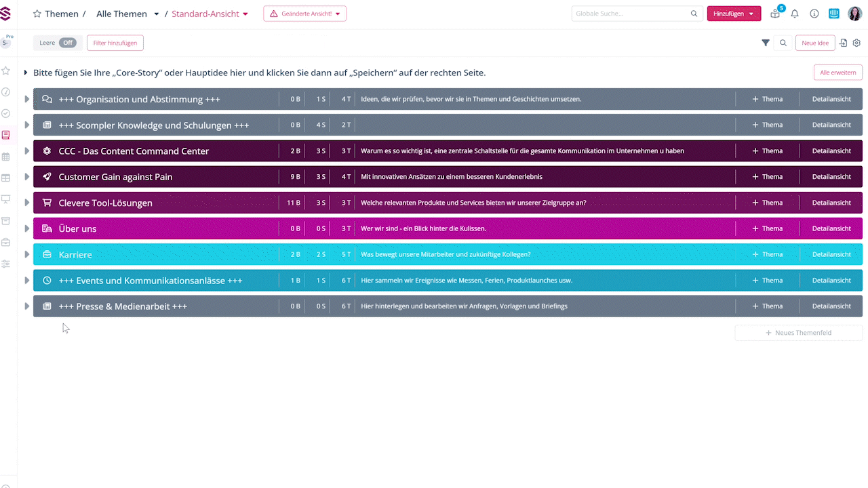
Task: Click the Neue Idee button
Action: pyautogui.click(x=815, y=43)
